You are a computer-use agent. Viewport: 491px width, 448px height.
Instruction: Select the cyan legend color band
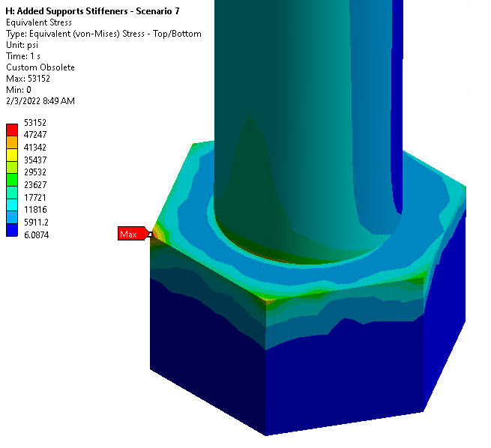point(12,205)
